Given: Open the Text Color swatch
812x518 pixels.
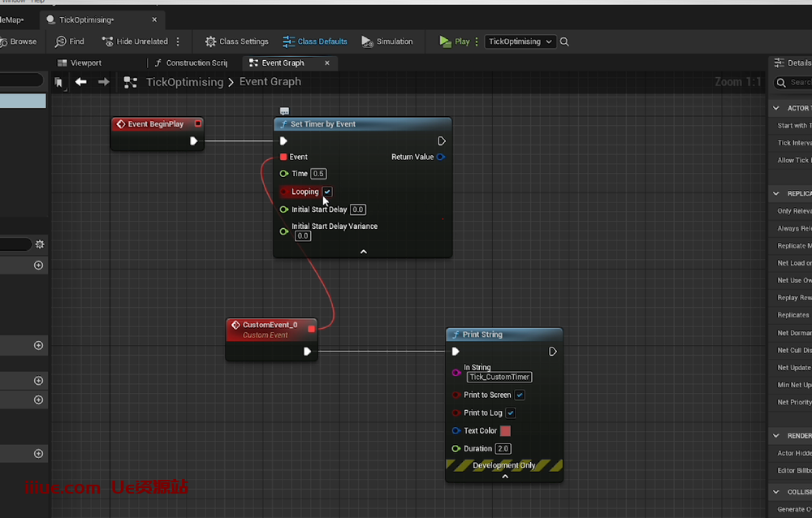Looking at the screenshot, I should point(505,431).
